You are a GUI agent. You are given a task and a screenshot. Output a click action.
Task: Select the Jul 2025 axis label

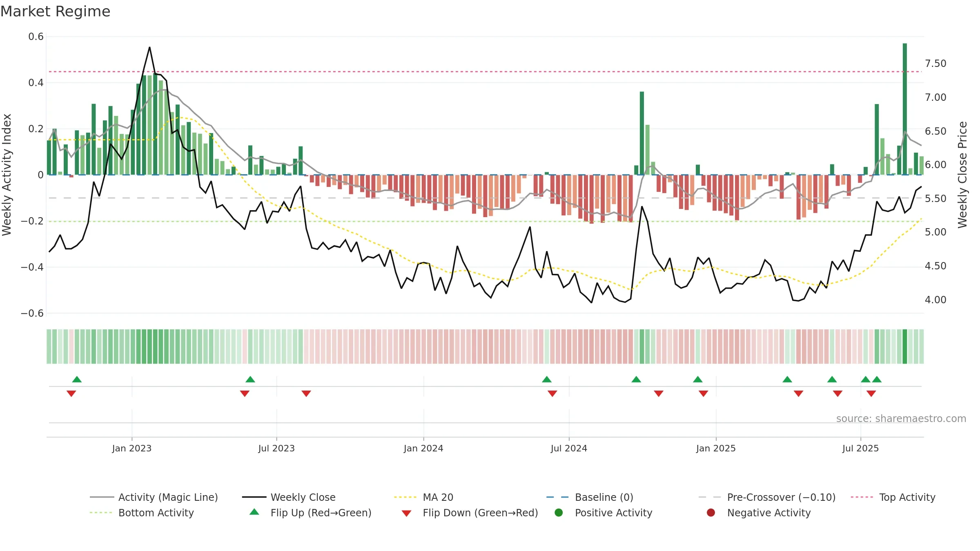860,448
